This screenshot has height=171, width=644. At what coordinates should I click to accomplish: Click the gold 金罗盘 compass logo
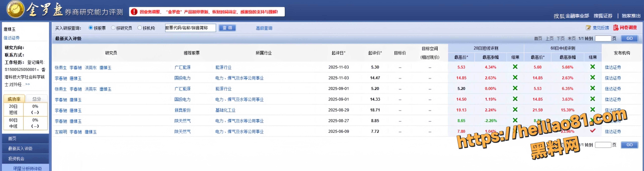pyautogui.click(x=15, y=9)
